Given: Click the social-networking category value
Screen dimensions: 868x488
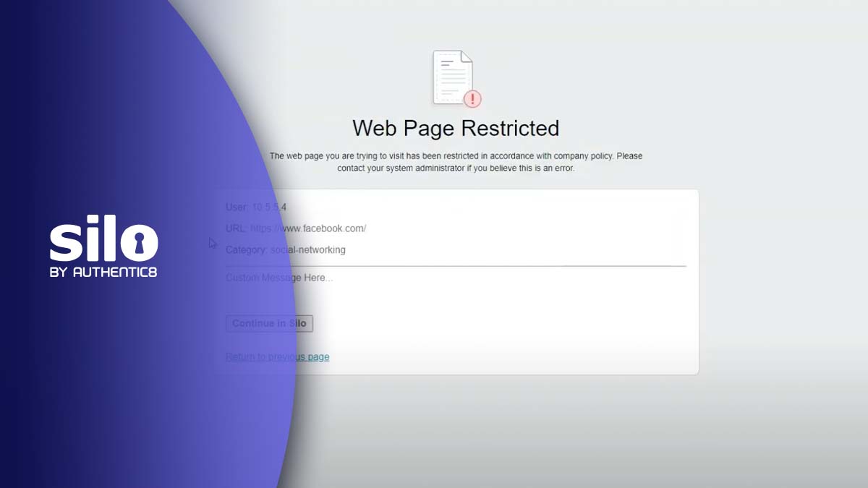Looking at the screenshot, I should pyautogui.click(x=307, y=250).
